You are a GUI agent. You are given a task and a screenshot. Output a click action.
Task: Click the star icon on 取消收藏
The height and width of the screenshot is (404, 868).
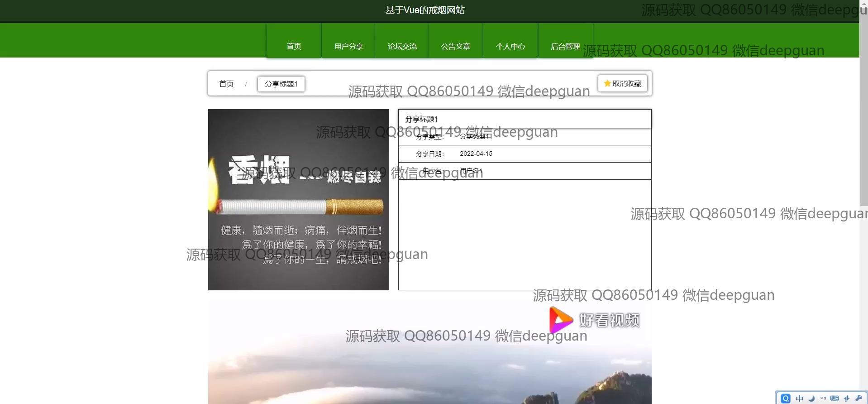[x=607, y=83]
